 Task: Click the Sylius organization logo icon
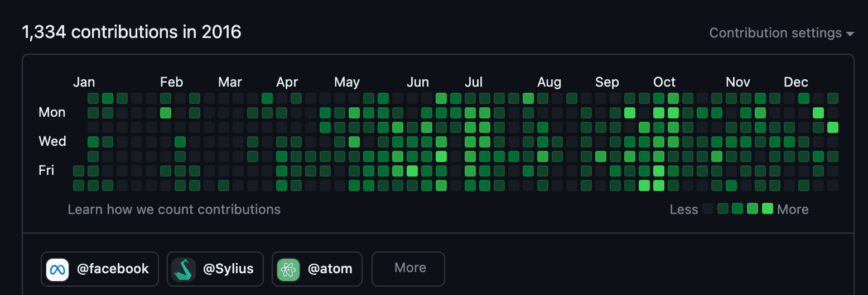point(184,269)
